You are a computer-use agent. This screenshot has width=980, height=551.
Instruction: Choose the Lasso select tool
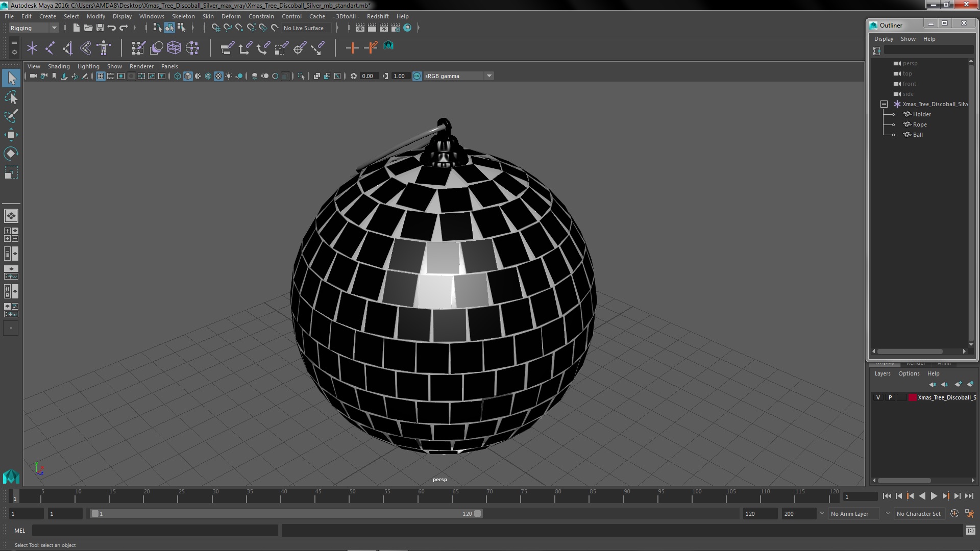coord(11,97)
